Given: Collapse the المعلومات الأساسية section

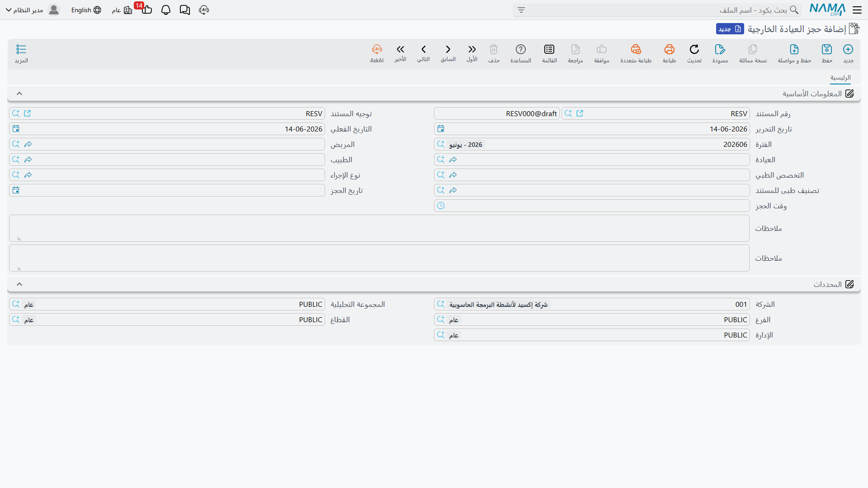Looking at the screenshot, I should tap(19, 94).
